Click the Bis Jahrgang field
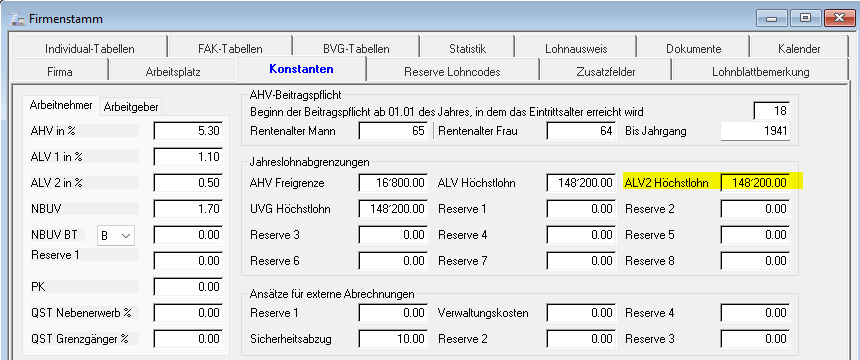The width and height of the screenshot is (860, 360). pyautogui.click(x=755, y=131)
